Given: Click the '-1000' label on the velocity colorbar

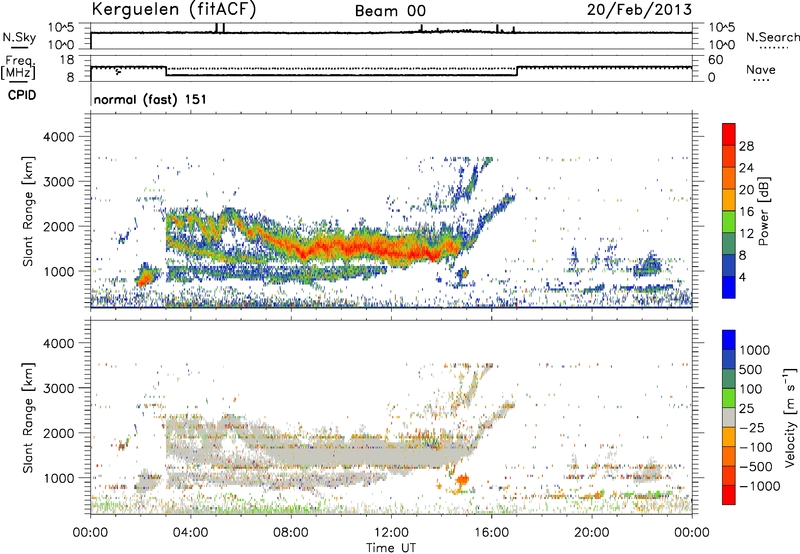Looking at the screenshot, I should point(759,486).
